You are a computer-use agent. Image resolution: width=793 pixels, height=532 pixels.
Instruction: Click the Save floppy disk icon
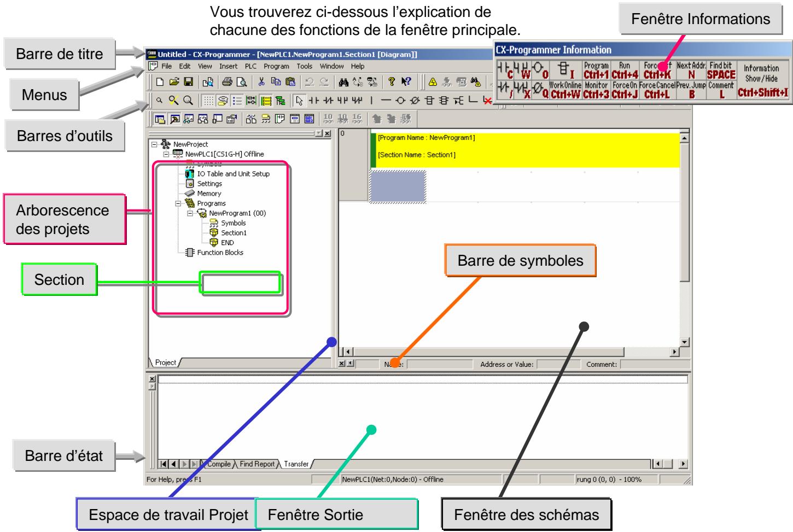pyautogui.click(x=188, y=82)
